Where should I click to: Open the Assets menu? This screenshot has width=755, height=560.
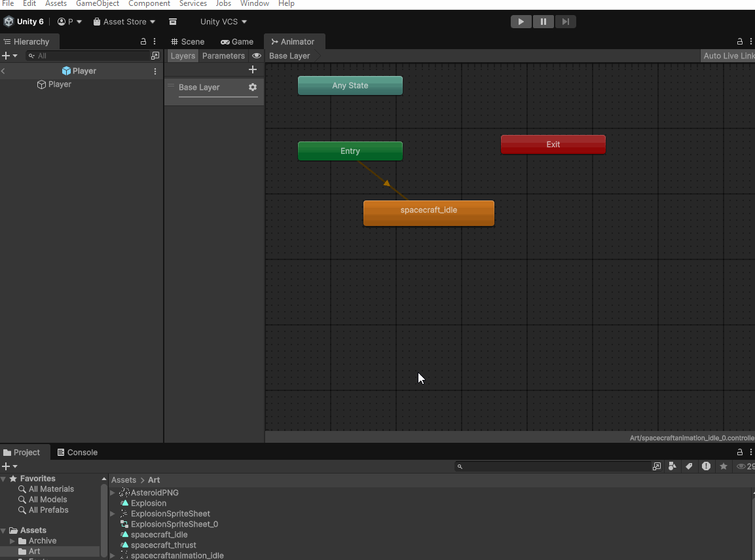coord(56,3)
